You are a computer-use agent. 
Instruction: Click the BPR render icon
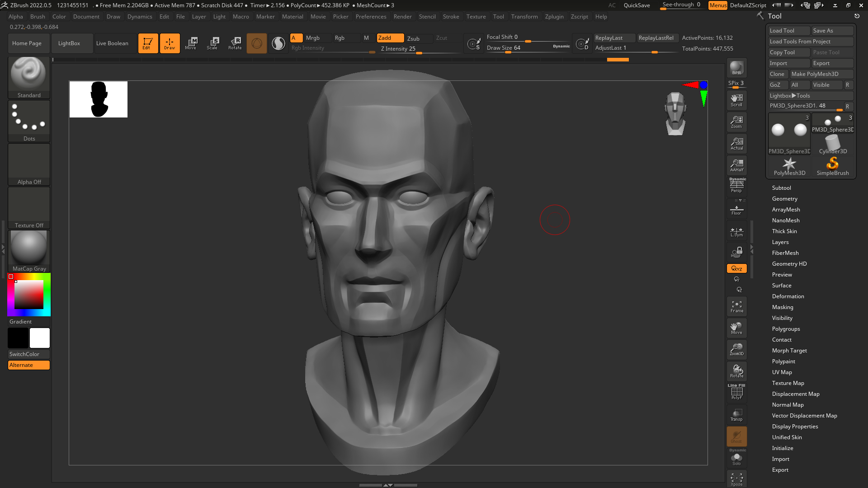pos(736,68)
